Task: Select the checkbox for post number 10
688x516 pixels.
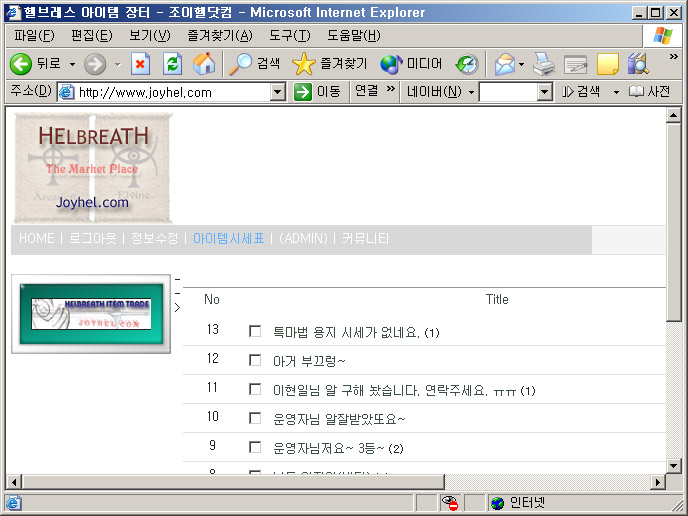Action: pyautogui.click(x=255, y=418)
